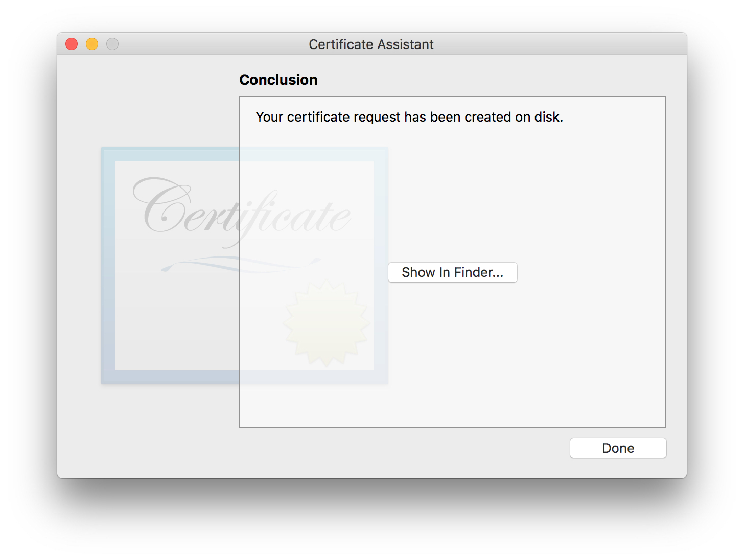Click the word disk in the message
Screen dimensions: 744x560
coord(547,117)
